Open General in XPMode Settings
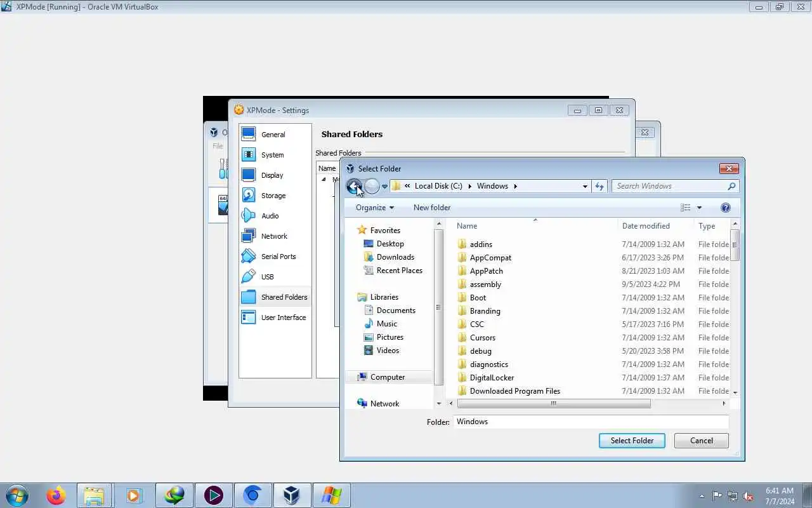This screenshot has width=812, height=508. [275, 135]
